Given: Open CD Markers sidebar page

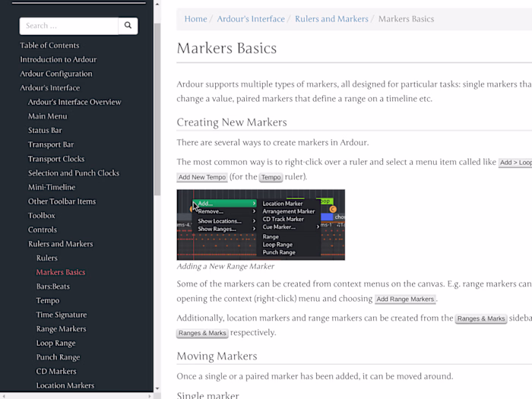Looking at the screenshot, I should [x=56, y=372].
